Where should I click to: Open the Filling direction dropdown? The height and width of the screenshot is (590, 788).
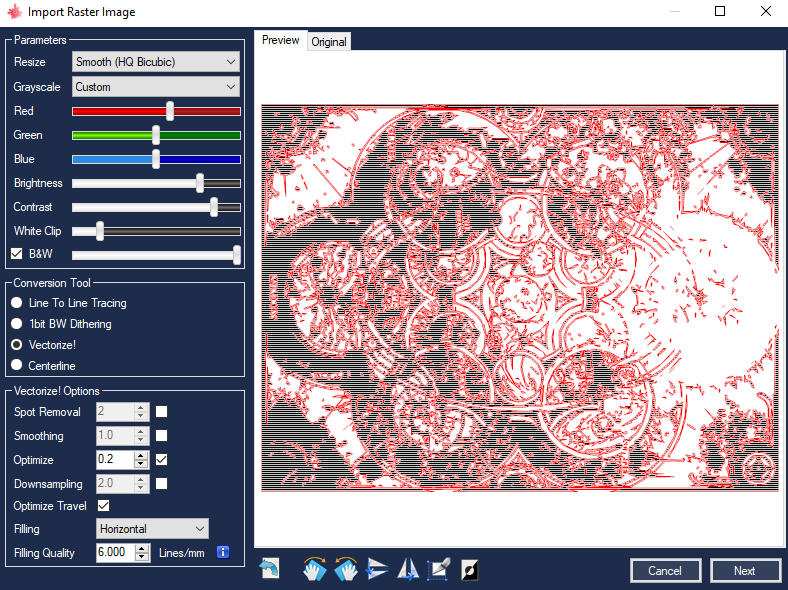pos(152,529)
